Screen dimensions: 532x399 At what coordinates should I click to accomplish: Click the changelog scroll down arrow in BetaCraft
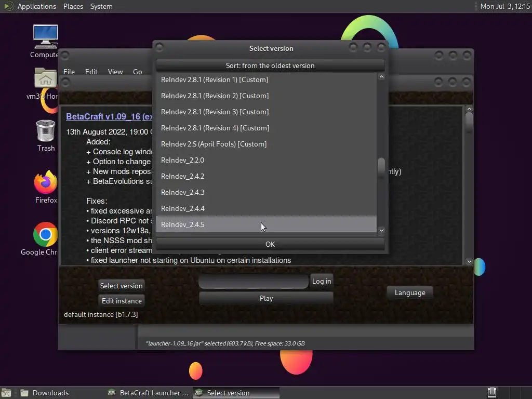469,261
